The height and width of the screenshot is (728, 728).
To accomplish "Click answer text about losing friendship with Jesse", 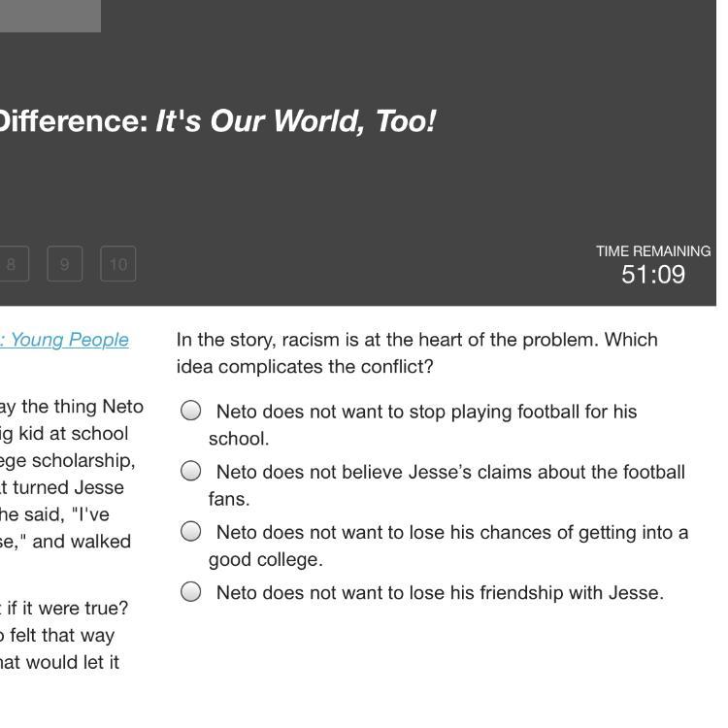I will tap(440, 592).
